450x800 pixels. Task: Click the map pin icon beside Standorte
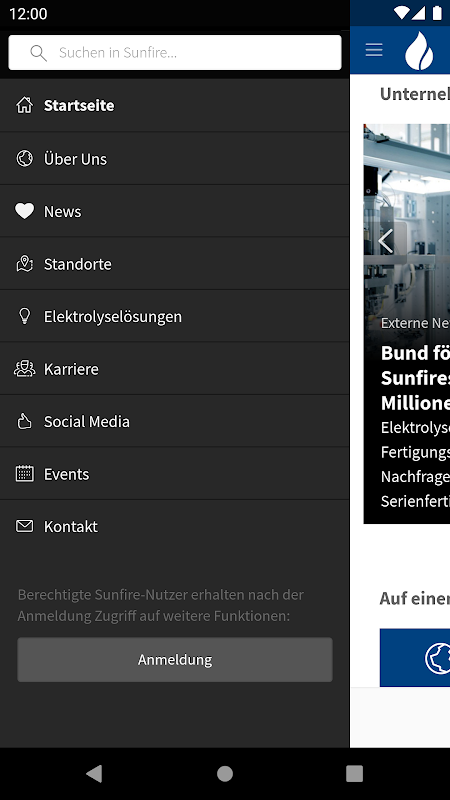tap(24, 264)
